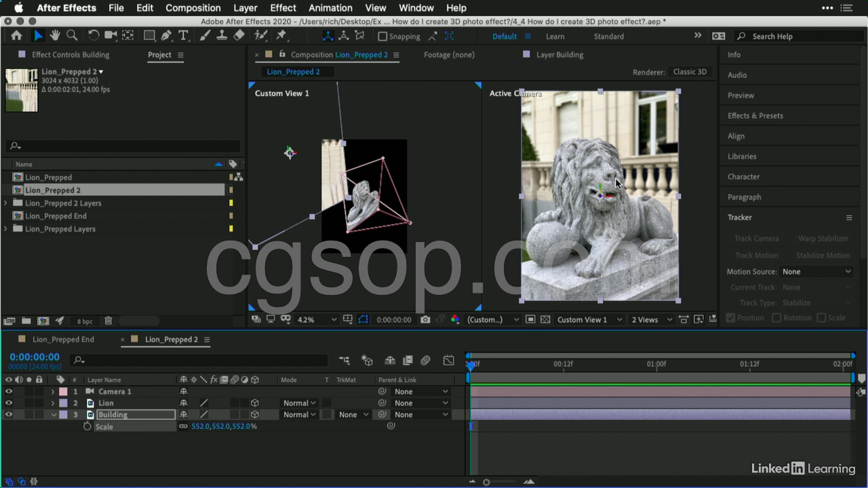Open the Building layer track matte dropdown

coord(354,415)
